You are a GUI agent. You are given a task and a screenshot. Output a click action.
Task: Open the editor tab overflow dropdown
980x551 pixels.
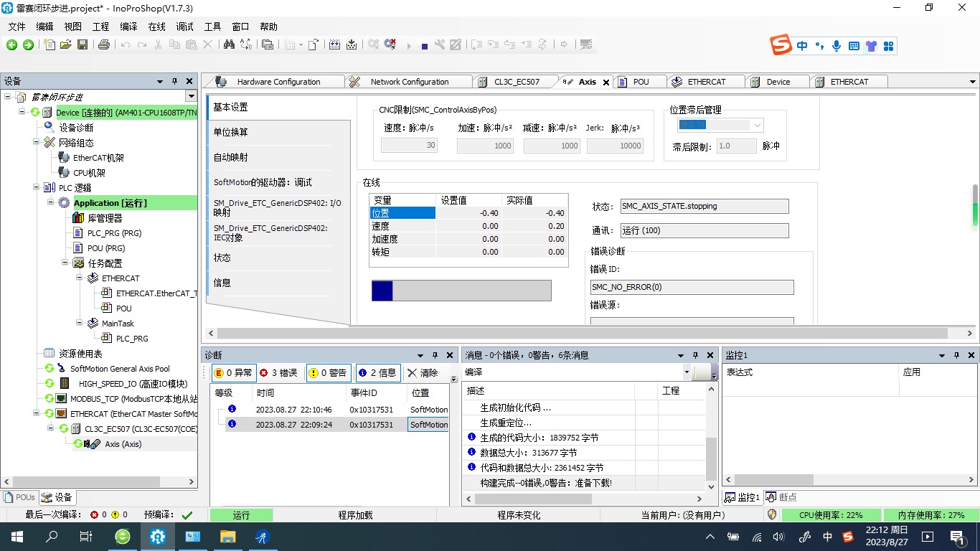pos(973,82)
